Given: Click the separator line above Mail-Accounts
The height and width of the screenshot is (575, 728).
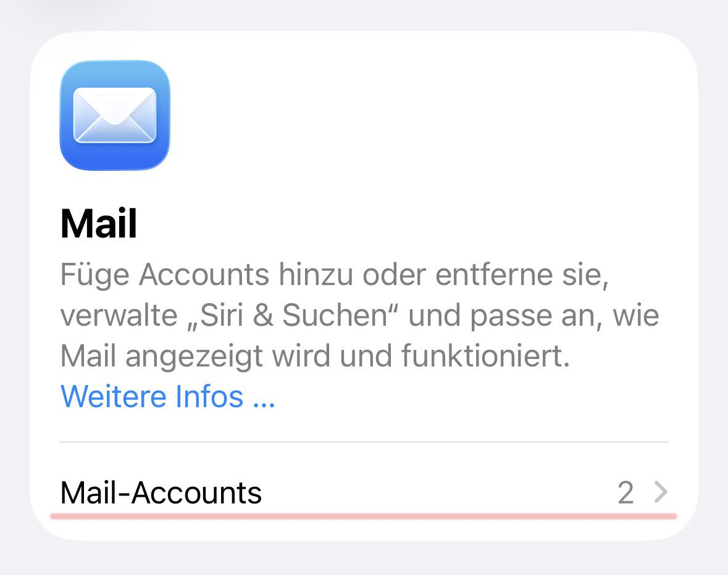Looking at the screenshot, I should coord(364,442).
